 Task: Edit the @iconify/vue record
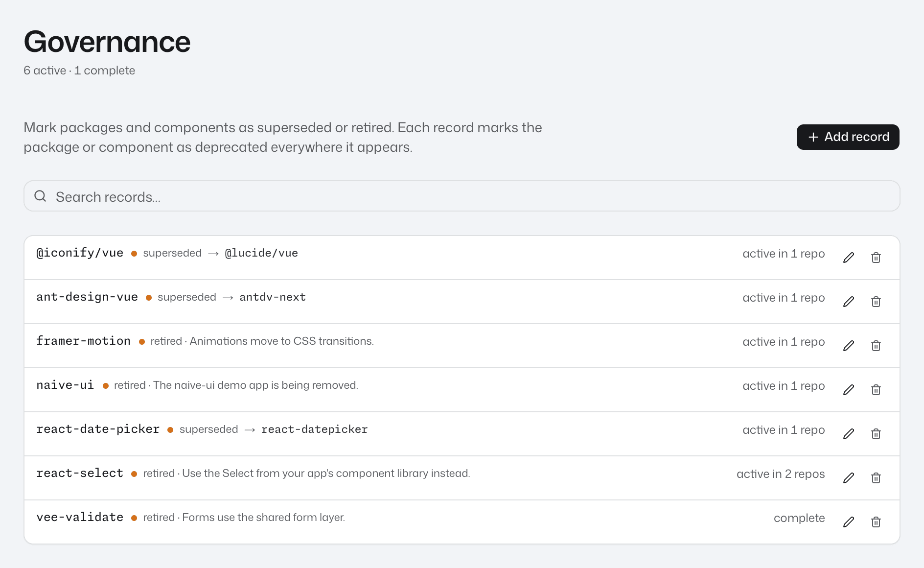[849, 258]
